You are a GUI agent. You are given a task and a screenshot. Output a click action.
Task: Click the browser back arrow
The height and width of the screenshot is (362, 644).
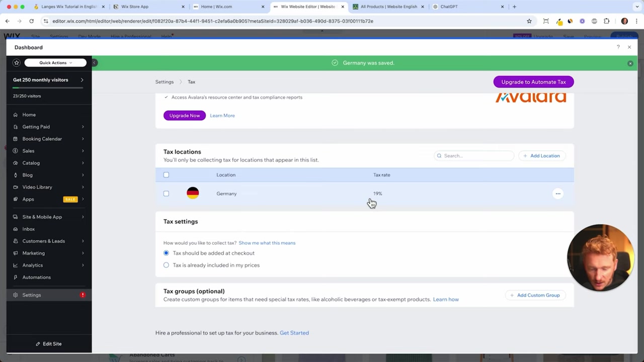(x=7, y=21)
